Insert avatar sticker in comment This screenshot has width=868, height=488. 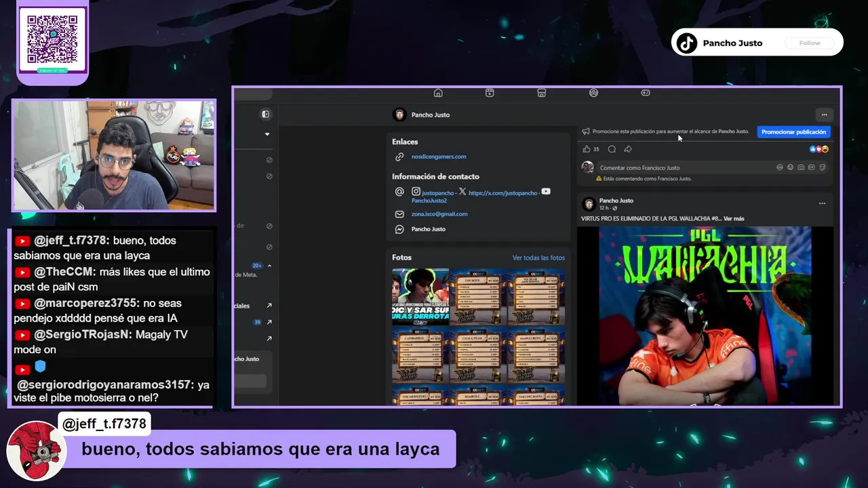pyautogui.click(x=780, y=167)
